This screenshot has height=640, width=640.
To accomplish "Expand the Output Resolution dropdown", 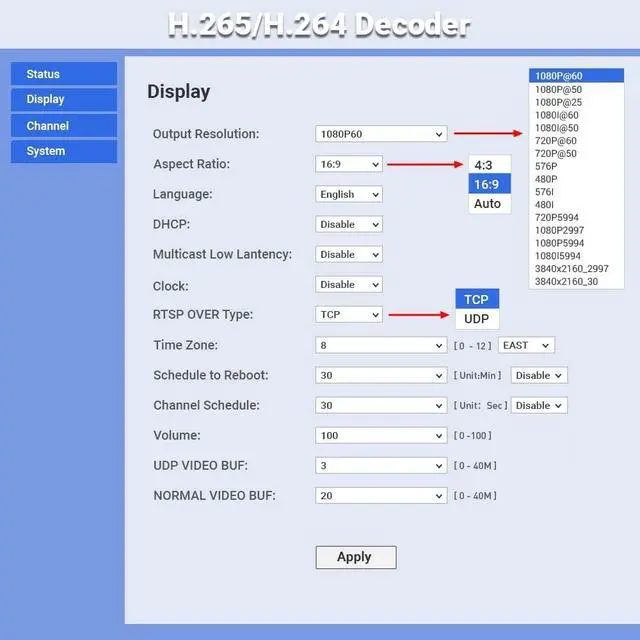I will tap(381, 134).
